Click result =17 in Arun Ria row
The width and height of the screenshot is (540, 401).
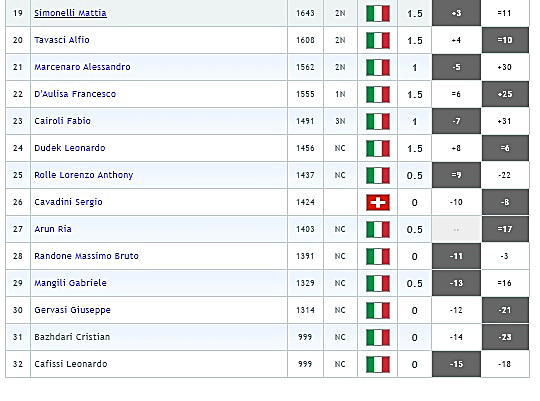pyautogui.click(x=505, y=229)
